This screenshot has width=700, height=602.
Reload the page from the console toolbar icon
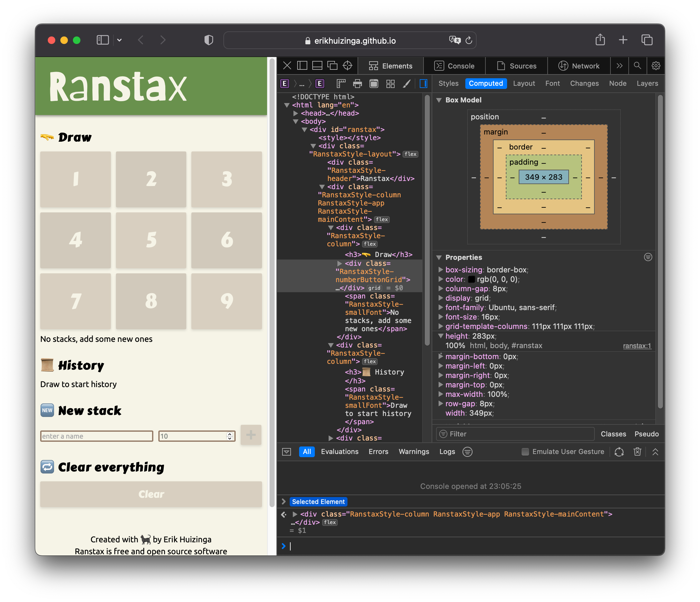[x=620, y=452]
